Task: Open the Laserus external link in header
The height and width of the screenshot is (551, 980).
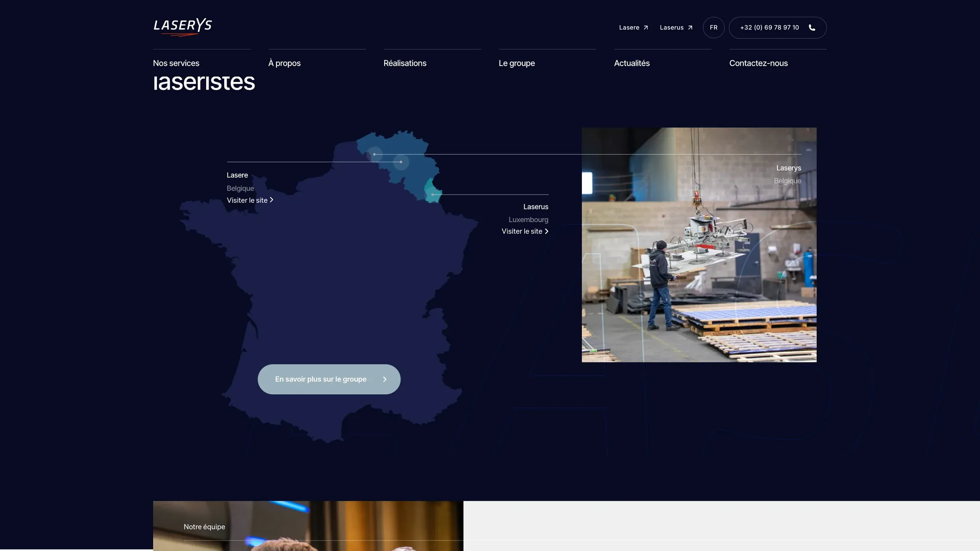Action: pos(676,27)
